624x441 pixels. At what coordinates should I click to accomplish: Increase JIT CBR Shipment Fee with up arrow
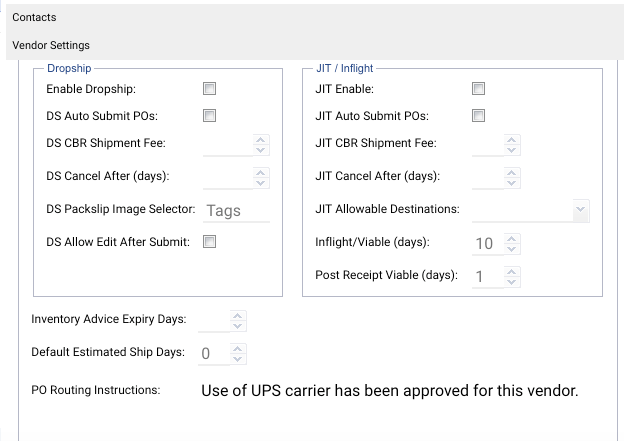click(x=512, y=140)
